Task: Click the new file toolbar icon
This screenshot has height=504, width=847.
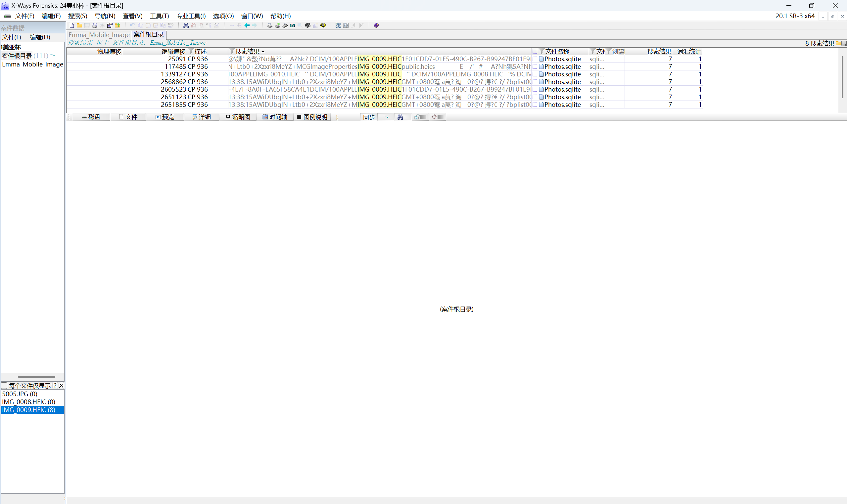Action: pos(72,25)
